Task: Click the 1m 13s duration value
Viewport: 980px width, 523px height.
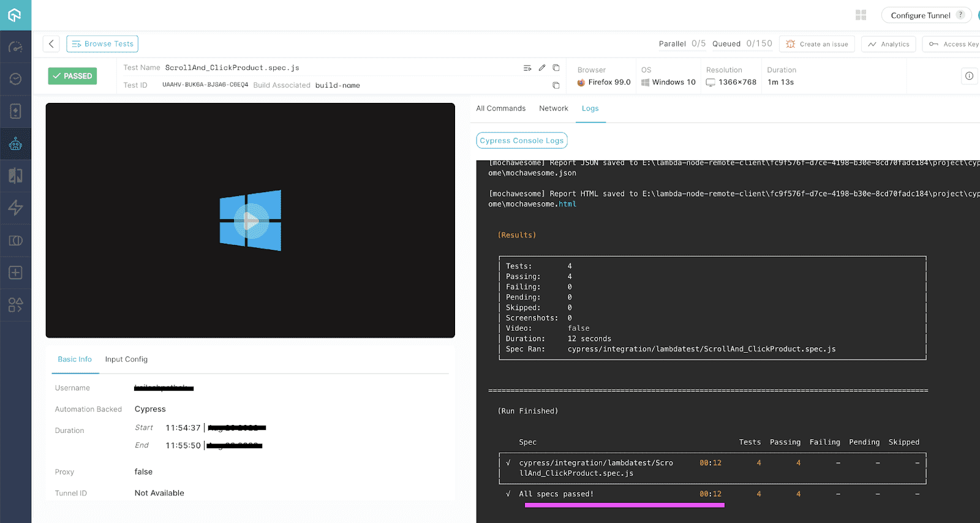Action: (781, 82)
